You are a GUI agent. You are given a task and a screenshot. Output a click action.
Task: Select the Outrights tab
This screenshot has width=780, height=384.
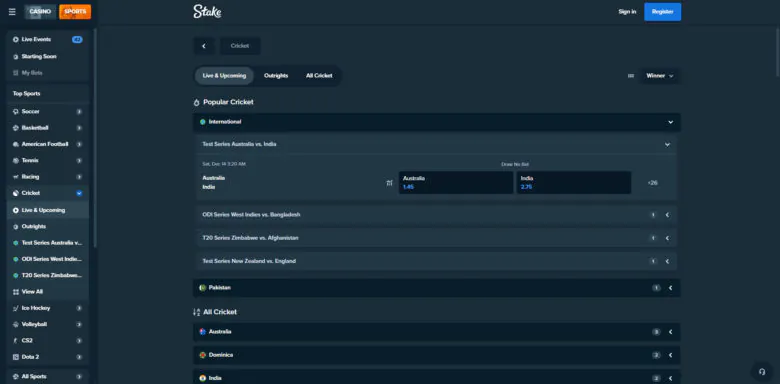[x=276, y=76]
